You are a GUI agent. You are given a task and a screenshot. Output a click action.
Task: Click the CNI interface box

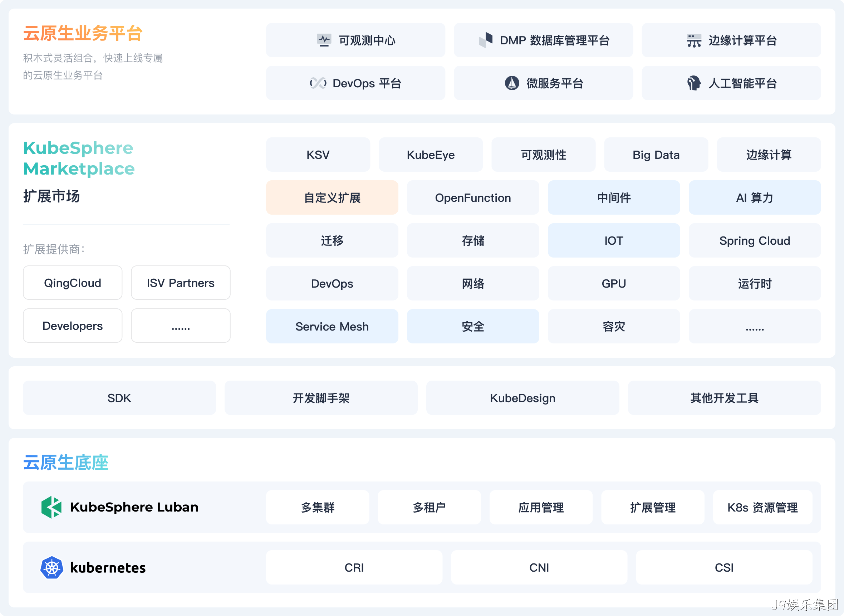click(539, 567)
